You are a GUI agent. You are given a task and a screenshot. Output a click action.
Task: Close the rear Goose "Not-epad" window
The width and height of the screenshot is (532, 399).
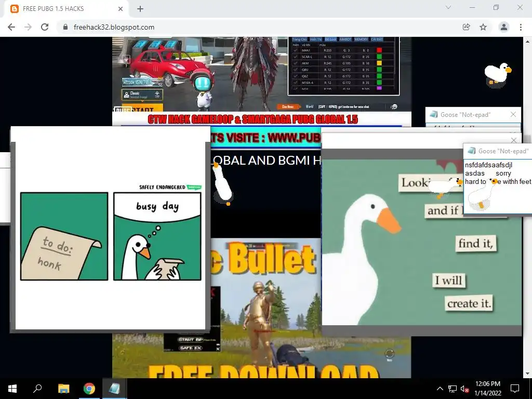click(513, 115)
